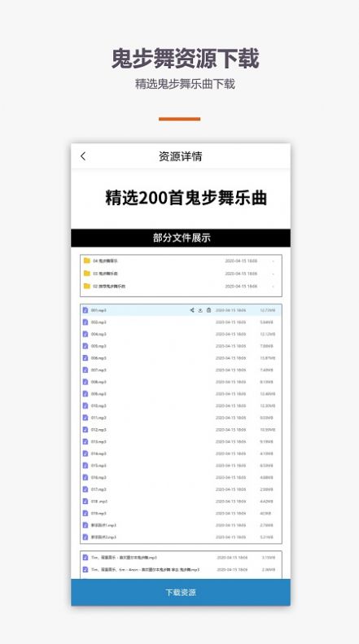Click the music file icon of 011.mp3

click(x=85, y=418)
